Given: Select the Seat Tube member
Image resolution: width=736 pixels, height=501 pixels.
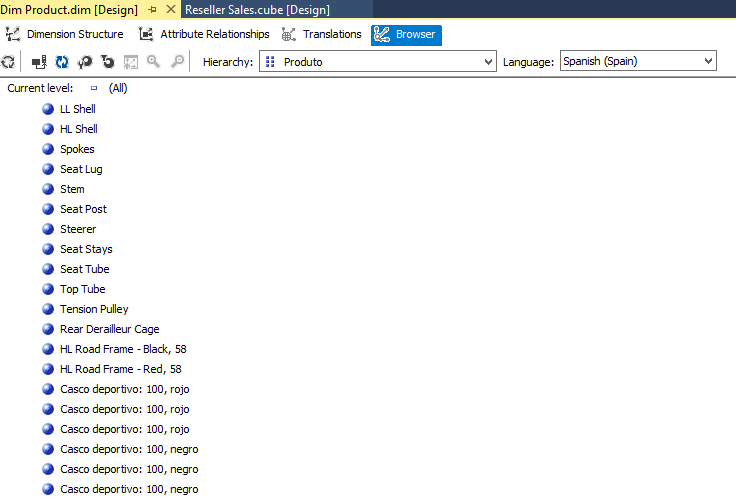Looking at the screenshot, I should click(x=84, y=269).
